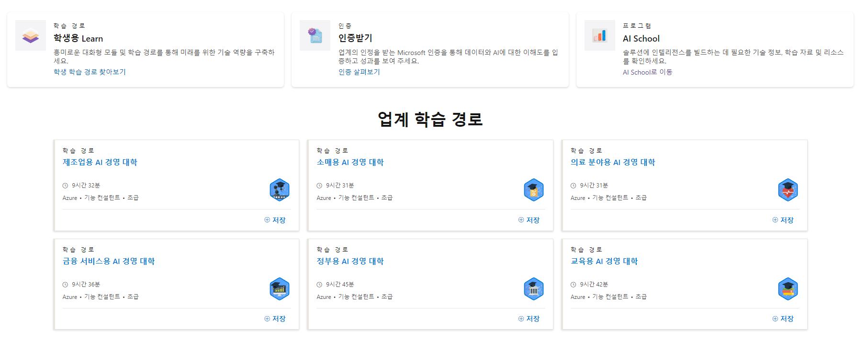Viewport: 868px width, 352px height.
Task: Save the 정부용 AI 경영 대학 path
Action: click(529, 319)
